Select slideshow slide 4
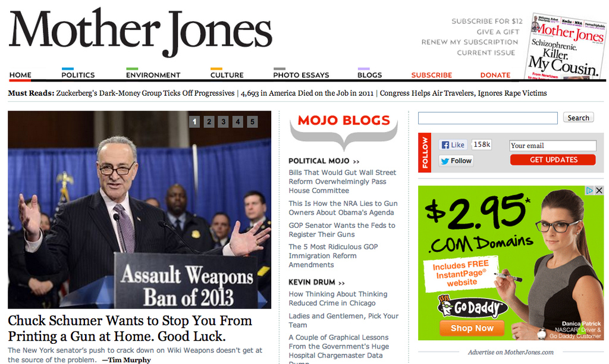The image size is (609, 364). click(x=238, y=122)
